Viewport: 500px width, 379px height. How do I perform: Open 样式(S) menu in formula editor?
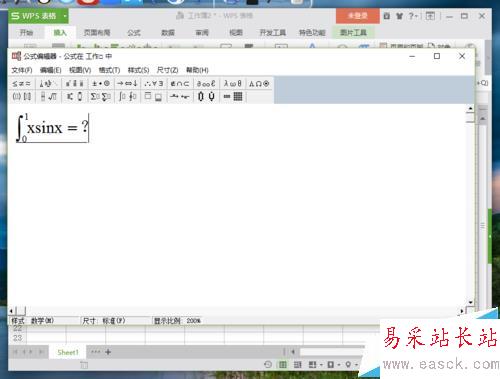pos(138,70)
